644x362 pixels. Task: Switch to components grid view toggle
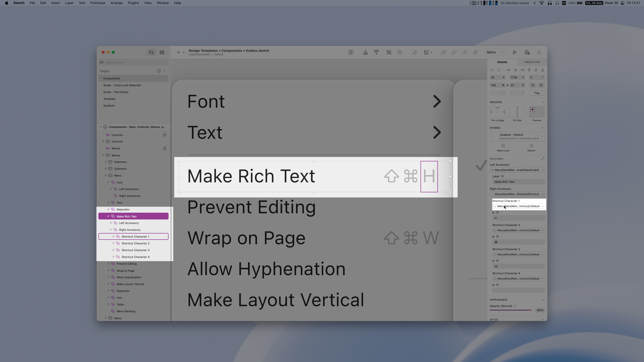[x=162, y=52]
